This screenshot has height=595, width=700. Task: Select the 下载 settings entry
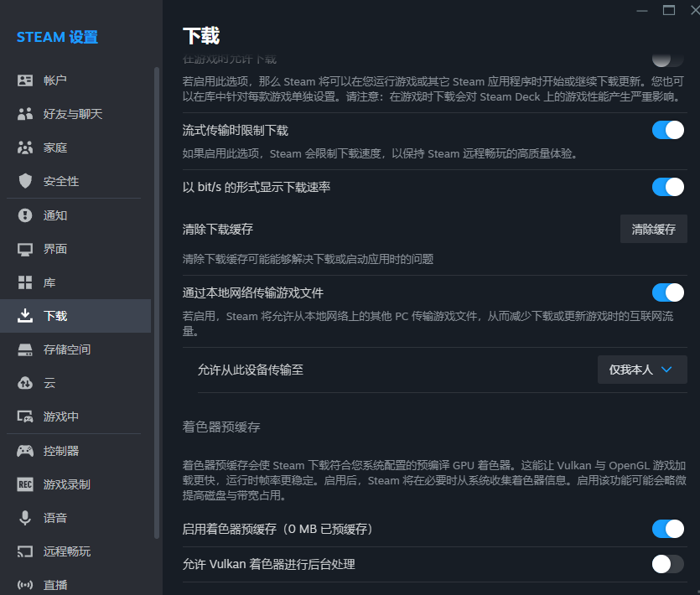coord(75,316)
